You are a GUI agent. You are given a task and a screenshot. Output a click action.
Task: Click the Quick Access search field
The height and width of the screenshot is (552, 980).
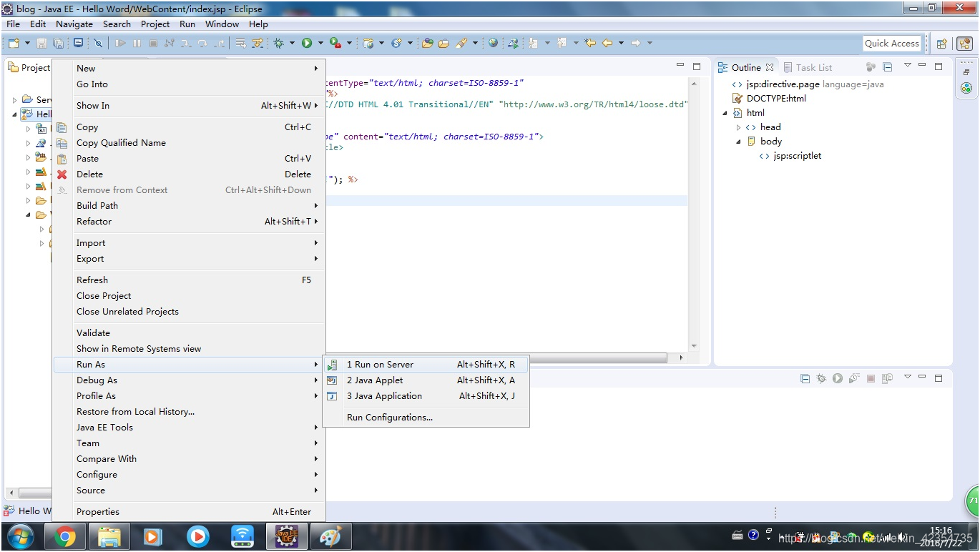(892, 44)
